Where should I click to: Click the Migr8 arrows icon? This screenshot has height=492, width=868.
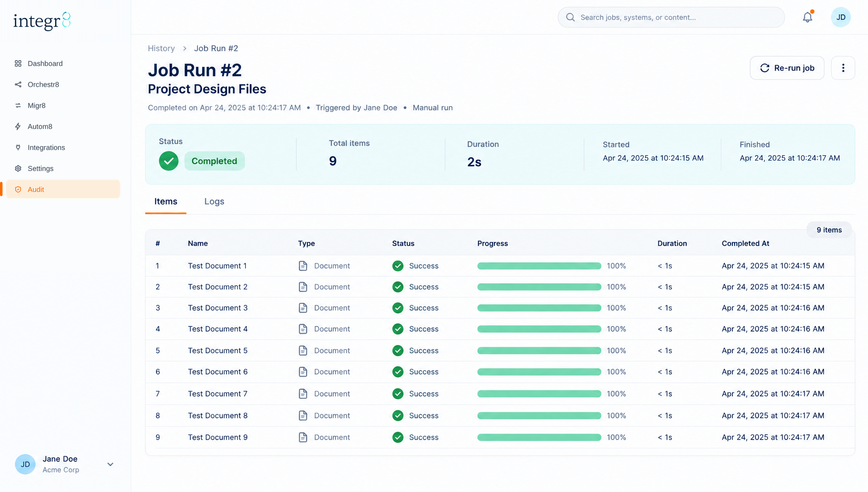pos(18,105)
